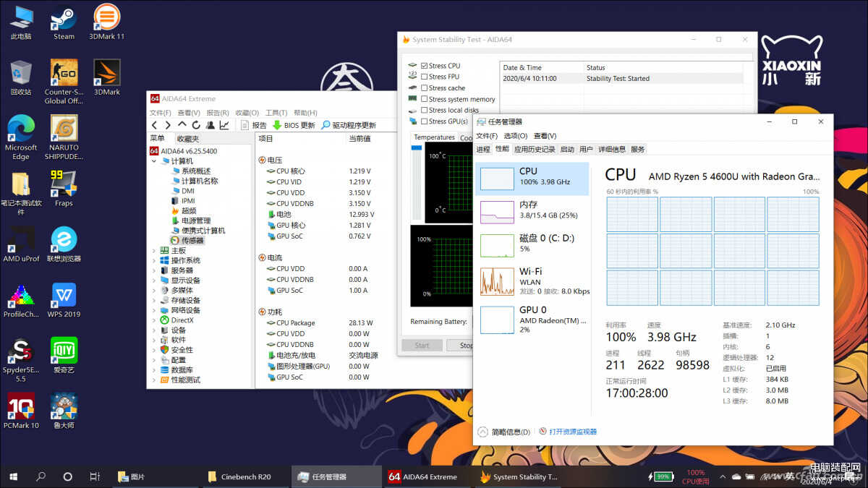Uncheck the Stress CPU checkbox
This screenshot has height=488, width=868.
[424, 66]
